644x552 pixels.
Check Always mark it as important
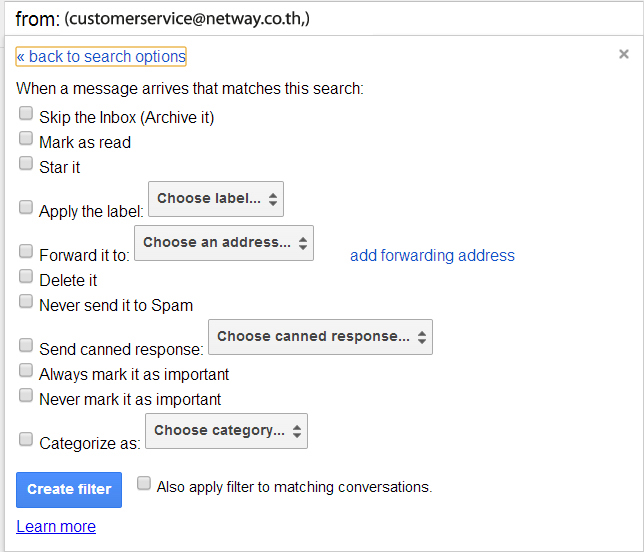26,371
